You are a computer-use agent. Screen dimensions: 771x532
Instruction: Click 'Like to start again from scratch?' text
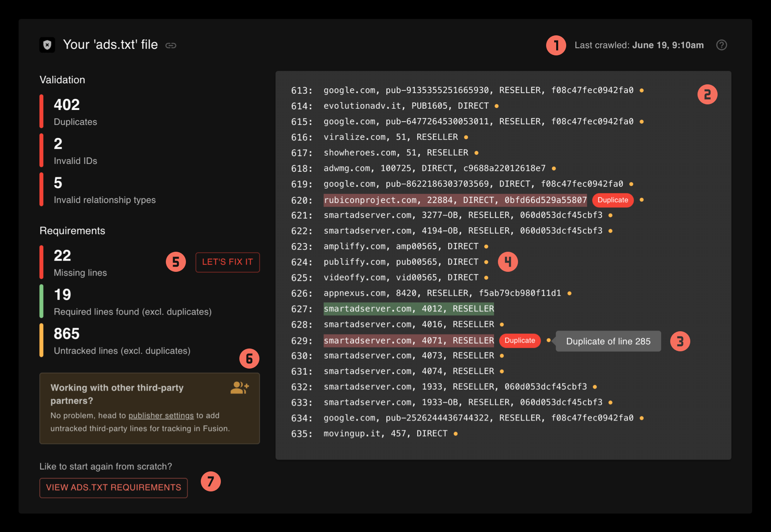pos(106,467)
